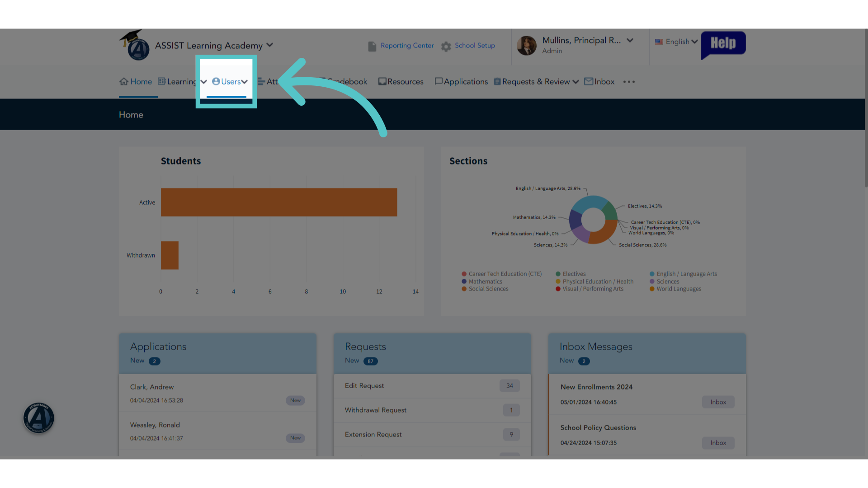The height and width of the screenshot is (488, 868).
Task: Click the floating ASSIST badge icon
Action: pyautogui.click(x=39, y=418)
